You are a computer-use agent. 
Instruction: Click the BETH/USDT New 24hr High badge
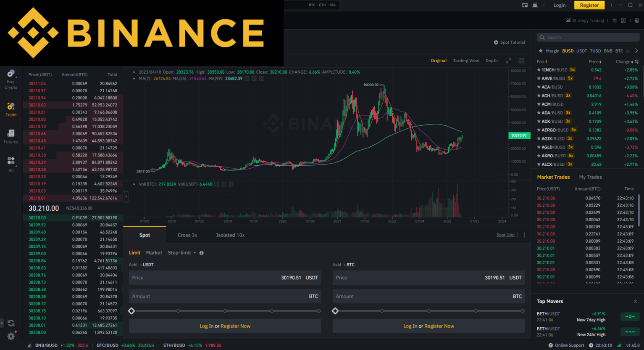coord(630,332)
